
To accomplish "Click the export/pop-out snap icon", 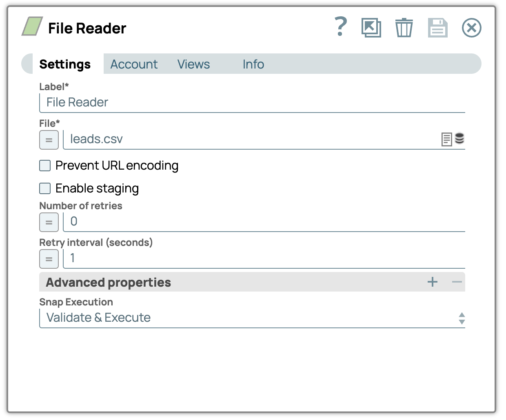I will 371,28.
